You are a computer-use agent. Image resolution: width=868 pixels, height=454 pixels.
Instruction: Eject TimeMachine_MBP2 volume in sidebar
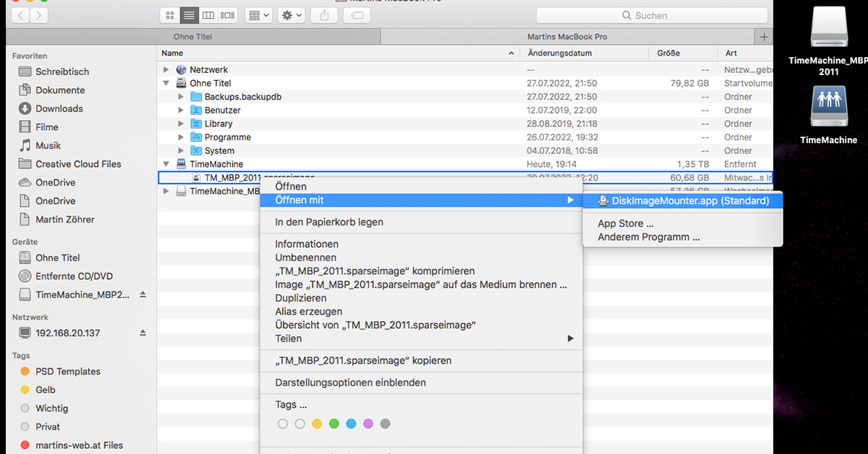point(142,294)
